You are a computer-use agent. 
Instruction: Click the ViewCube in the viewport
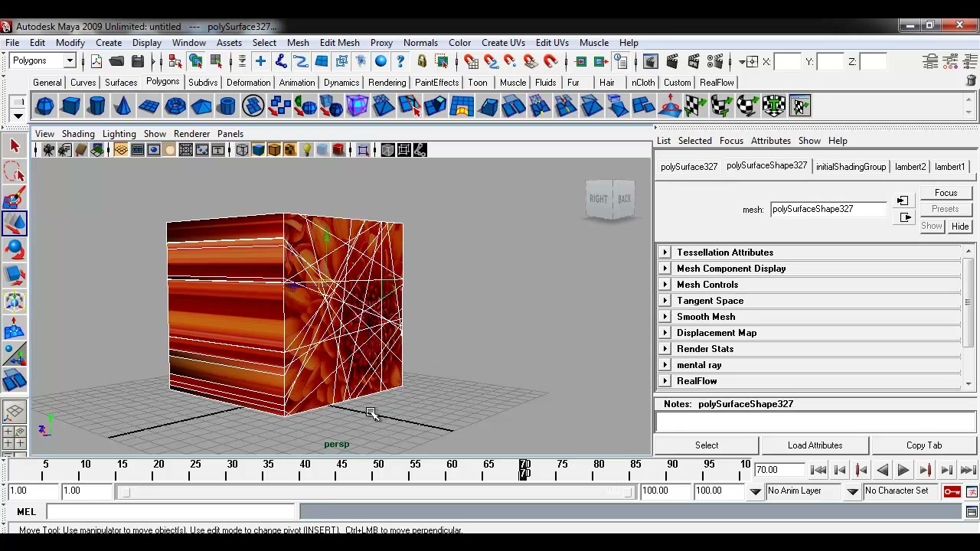tap(610, 200)
